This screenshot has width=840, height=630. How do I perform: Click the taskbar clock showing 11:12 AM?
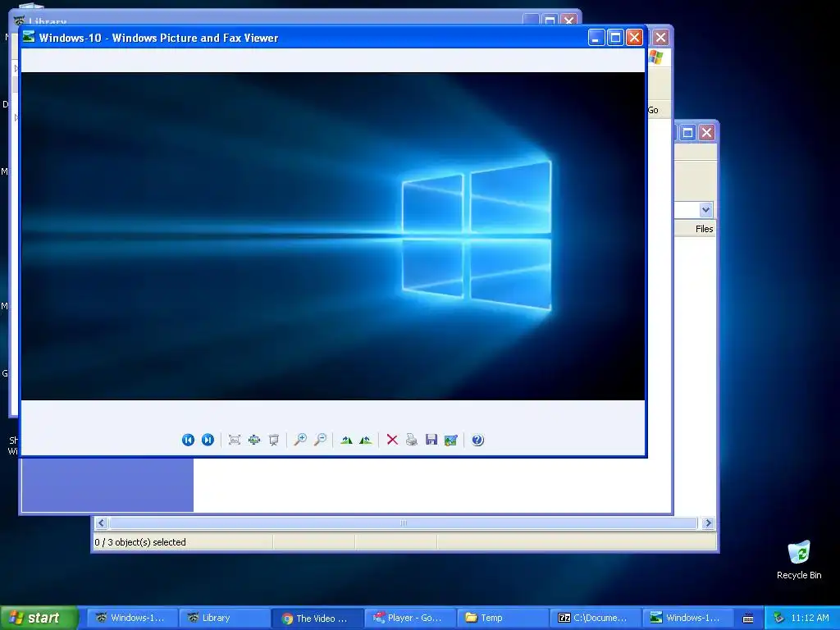[x=810, y=618]
